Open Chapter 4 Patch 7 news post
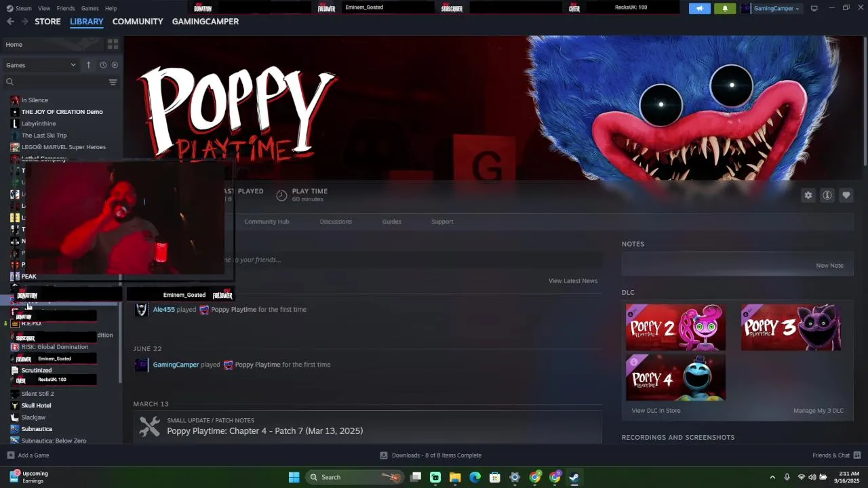Screen dimensions: 868x488 265,431
